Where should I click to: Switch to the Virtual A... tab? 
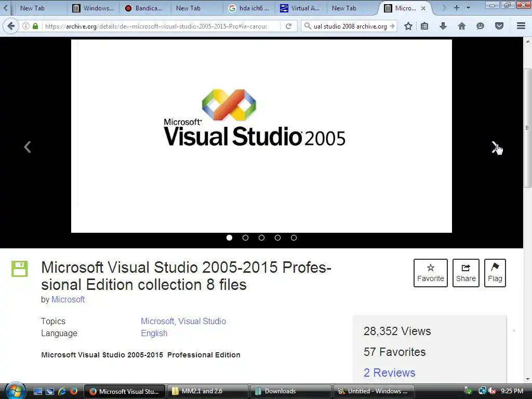pos(300,8)
